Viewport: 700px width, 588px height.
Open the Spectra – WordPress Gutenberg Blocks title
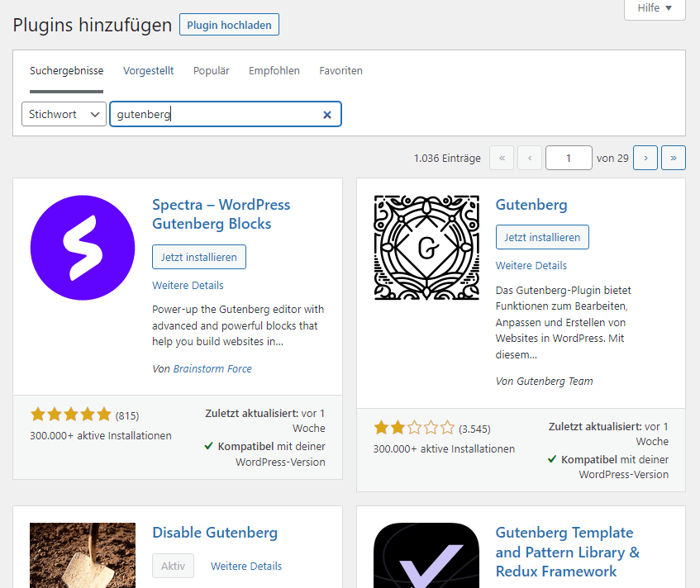221,214
